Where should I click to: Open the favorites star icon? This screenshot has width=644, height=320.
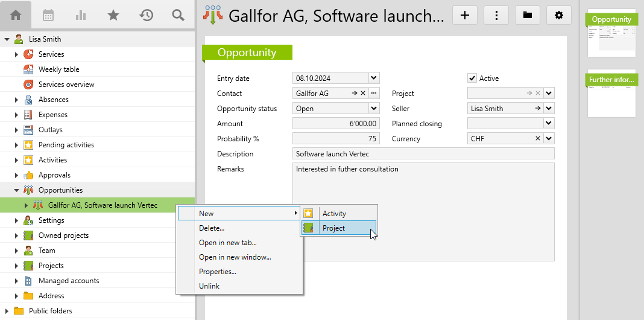pos(113,15)
